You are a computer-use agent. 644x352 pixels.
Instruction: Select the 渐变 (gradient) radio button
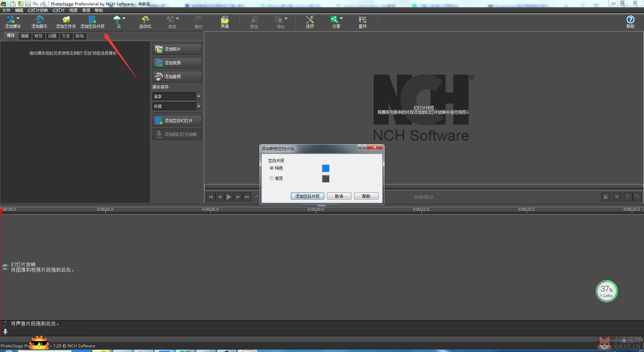[x=272, y=178]
